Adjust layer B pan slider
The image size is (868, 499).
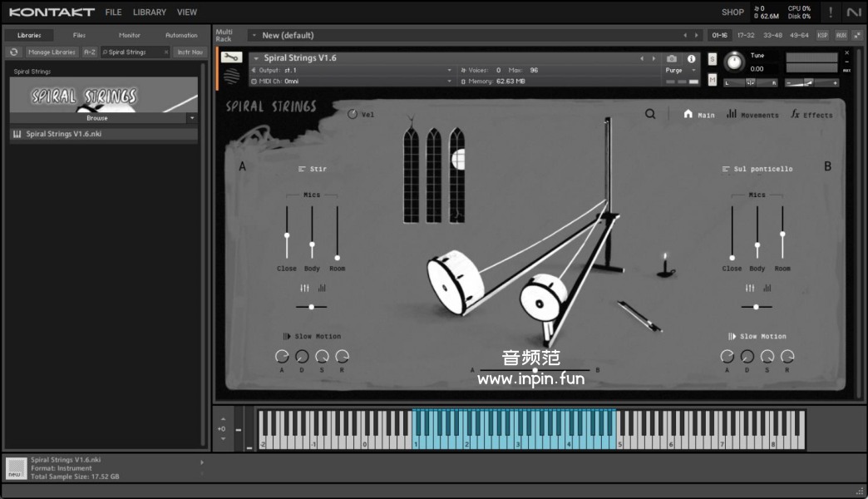coord(757,307)
